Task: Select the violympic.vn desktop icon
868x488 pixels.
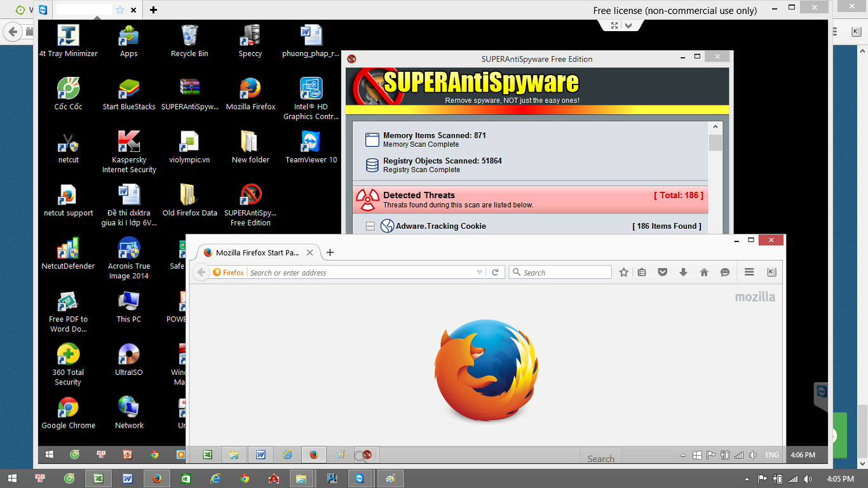Action: pyautogui.click(x=189, y=147)
